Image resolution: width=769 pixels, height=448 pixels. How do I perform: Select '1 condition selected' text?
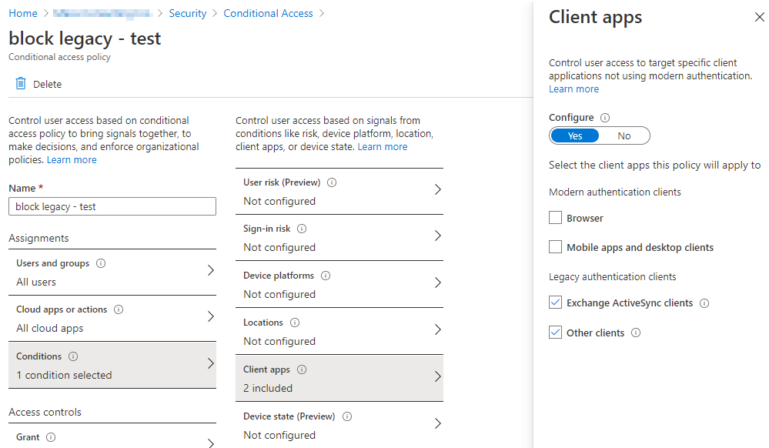click(x=64, y=375)
